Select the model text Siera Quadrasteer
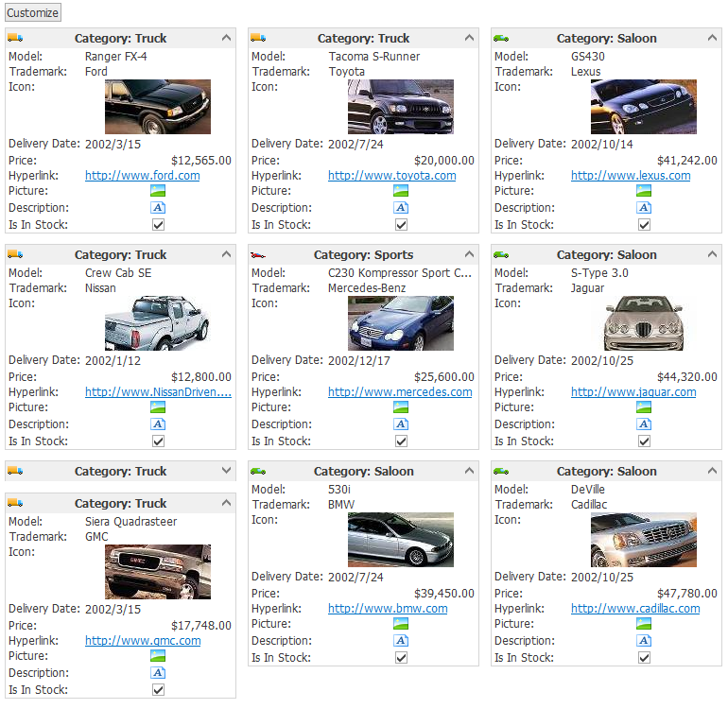Image resolution: width=728 pixels, height=709 pixels. (130, 522)
